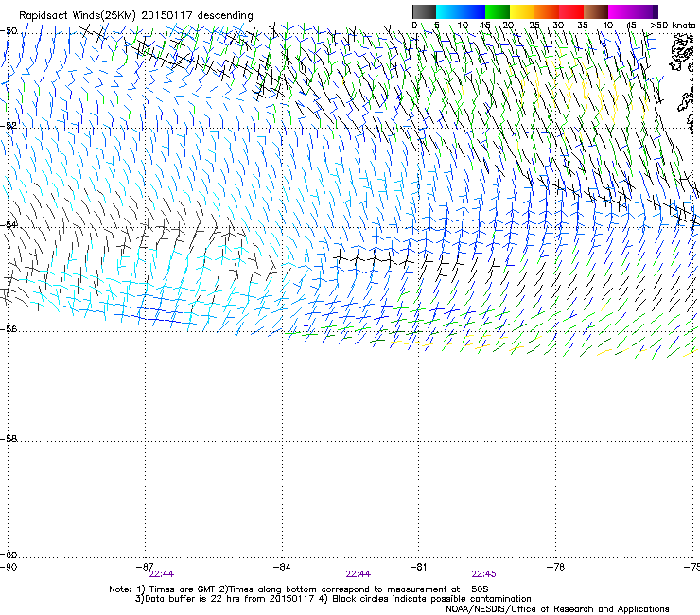The width and height of the screenshot is (700, 615).
Task: Select the gray 0-5 knots color swatch
Action: coord(424,11)
